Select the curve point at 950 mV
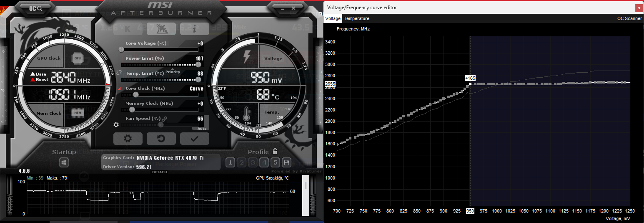The height and width of the screenshot is (223, 644). pos(470,84)
